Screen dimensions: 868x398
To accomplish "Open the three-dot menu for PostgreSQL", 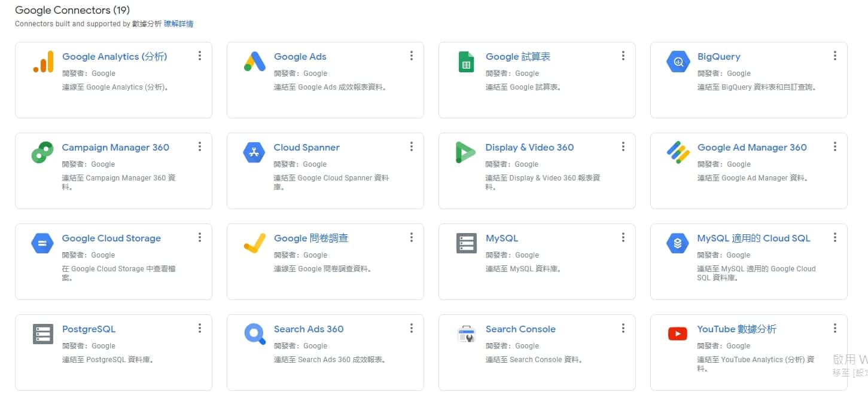I will 200,328.
